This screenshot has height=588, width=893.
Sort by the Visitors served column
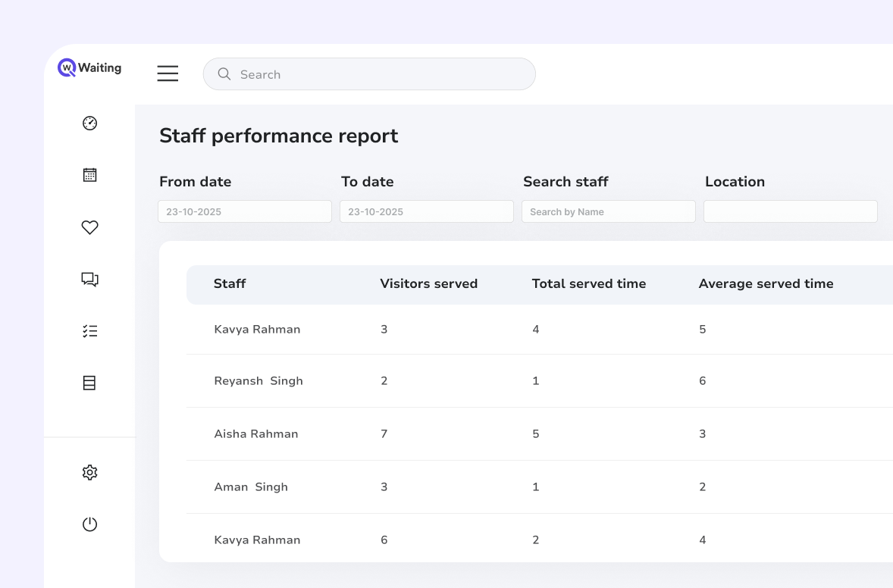428,283
